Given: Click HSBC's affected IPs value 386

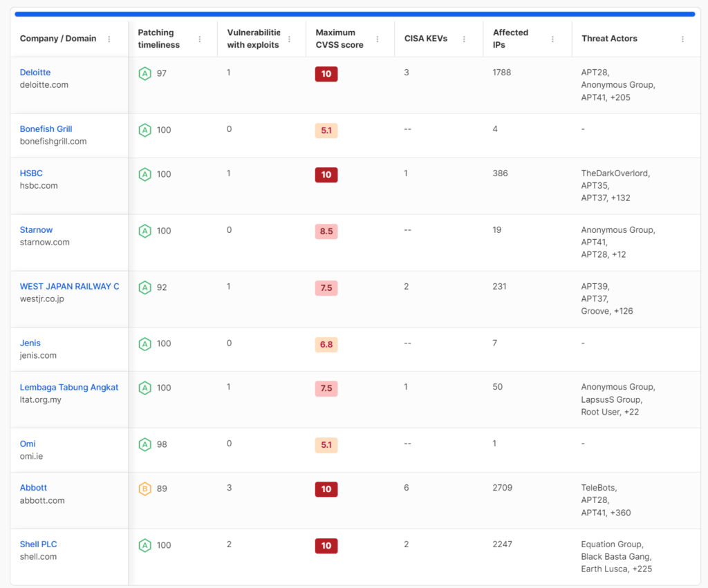Looking at the screenshot, I should point(501,173).
